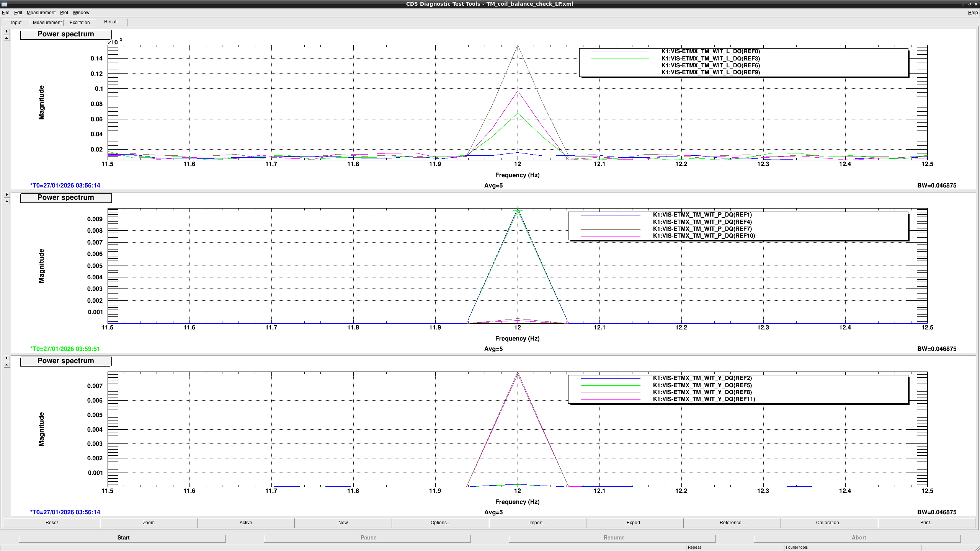Click the Export... button

tap(635, 523)
